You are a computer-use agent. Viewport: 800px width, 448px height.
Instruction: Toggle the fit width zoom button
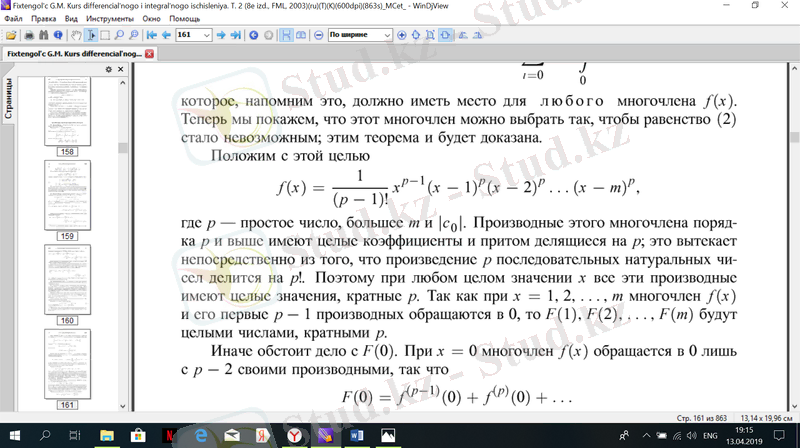445,35
